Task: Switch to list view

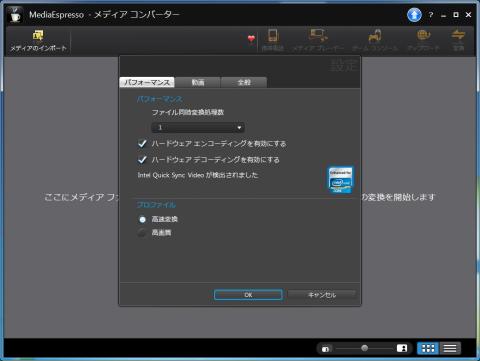Action: tap(450, 348)
